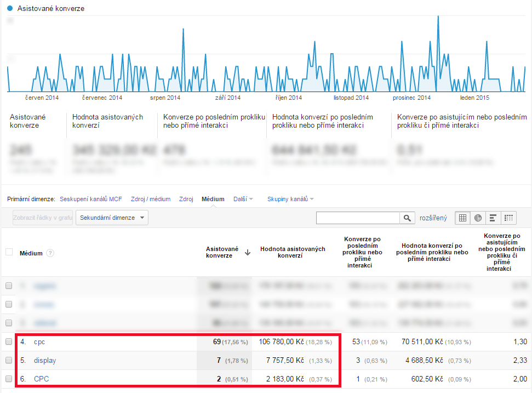Click the 2,33 ratio cell
Image resolution: width=532 pixels, height=393 pixels.
520,361
